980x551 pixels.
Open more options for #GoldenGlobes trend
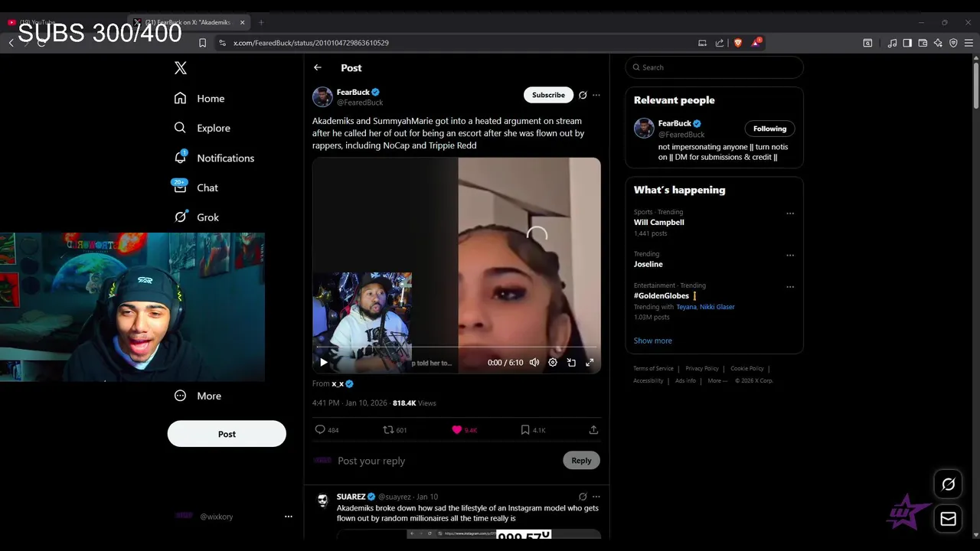tap(790, 287)
